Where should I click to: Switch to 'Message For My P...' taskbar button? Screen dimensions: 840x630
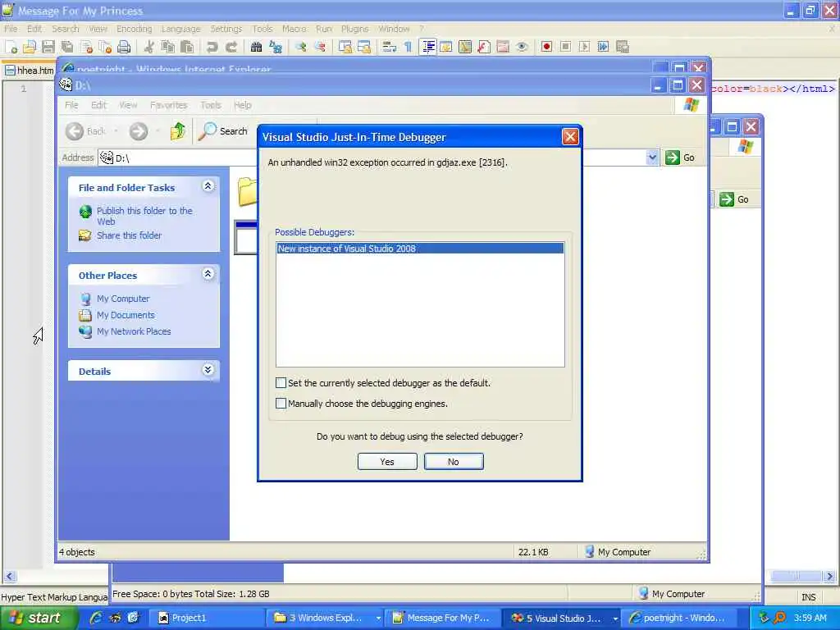click(441, 619)
